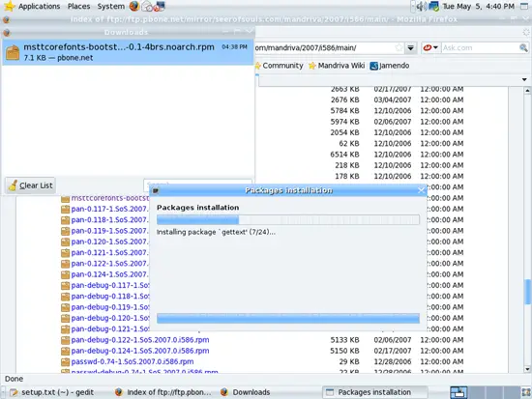
Task: Click the package icon beside passwd-0.74
Action: (x=65, y=361)
